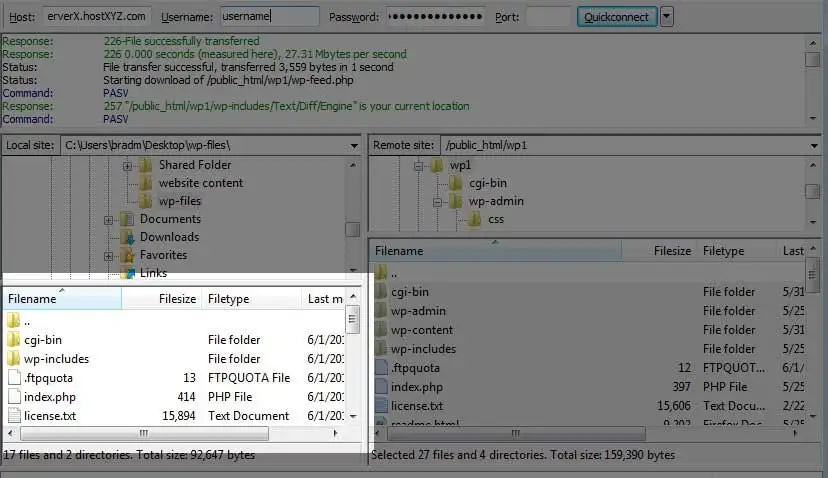Click the remote file list horizontal scrollbar
Image resolution: width=828 pixels, height=478 pixels.
coord(516,434)
